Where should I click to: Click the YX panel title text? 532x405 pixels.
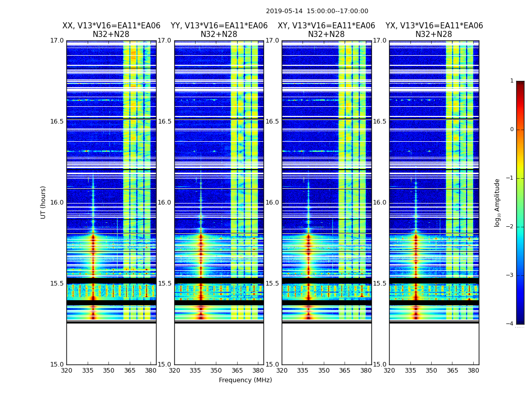click(434, 30)
